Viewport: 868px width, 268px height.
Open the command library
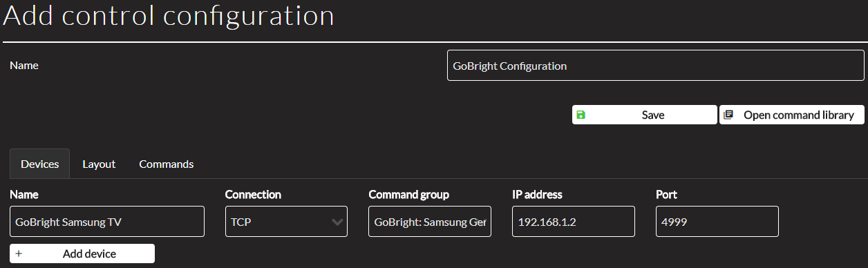(x=792, y=115)
